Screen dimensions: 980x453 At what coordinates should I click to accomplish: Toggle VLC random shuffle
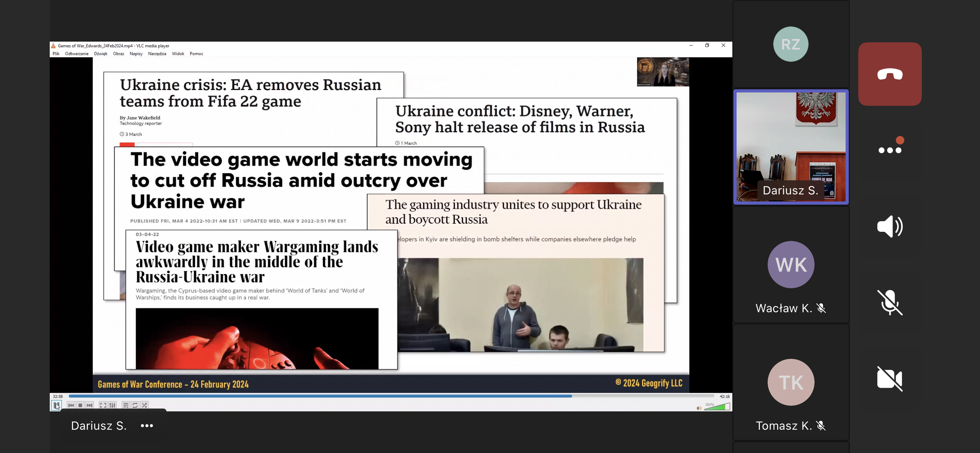(145, 405)
